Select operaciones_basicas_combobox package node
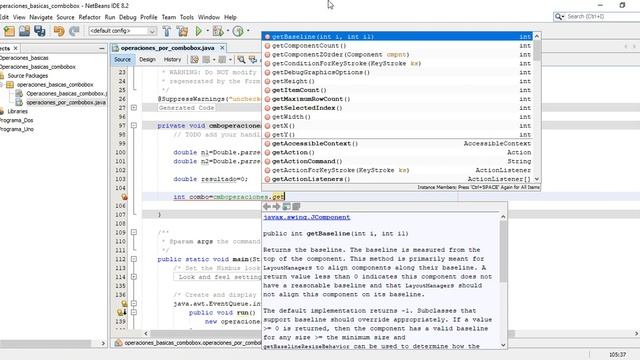 [x=55, y=85]
